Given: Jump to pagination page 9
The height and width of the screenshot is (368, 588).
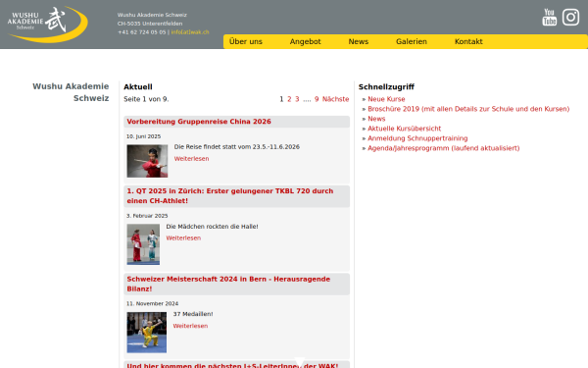Looking at the screenshot, I should [x=317, y=99].
